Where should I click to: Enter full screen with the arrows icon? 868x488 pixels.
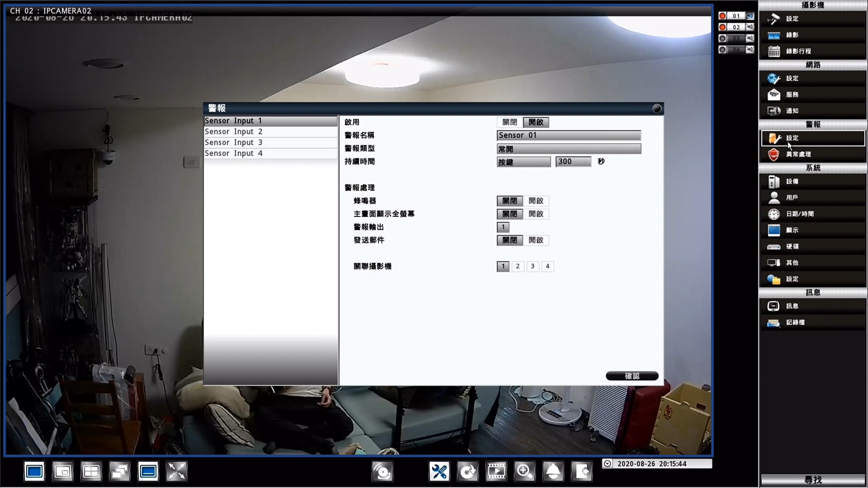tap(176, 471)
